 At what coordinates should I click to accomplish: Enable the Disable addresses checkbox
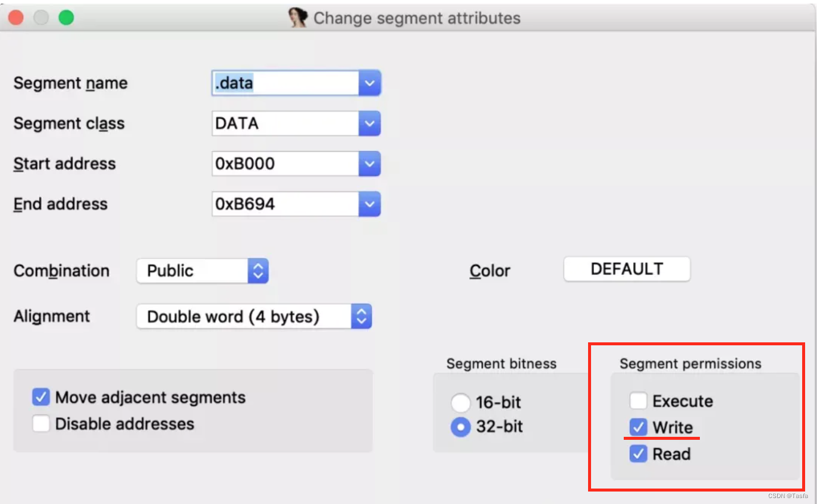pyautogui.click(x=41, y=424)
